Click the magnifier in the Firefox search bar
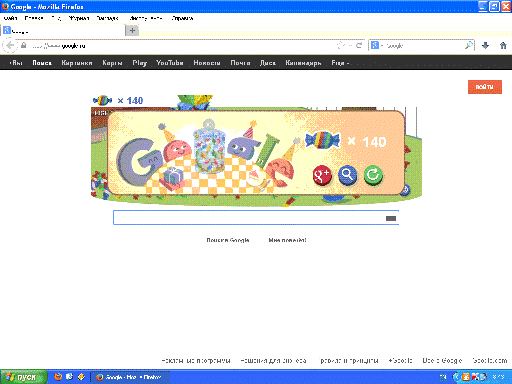 click(469, 45)
